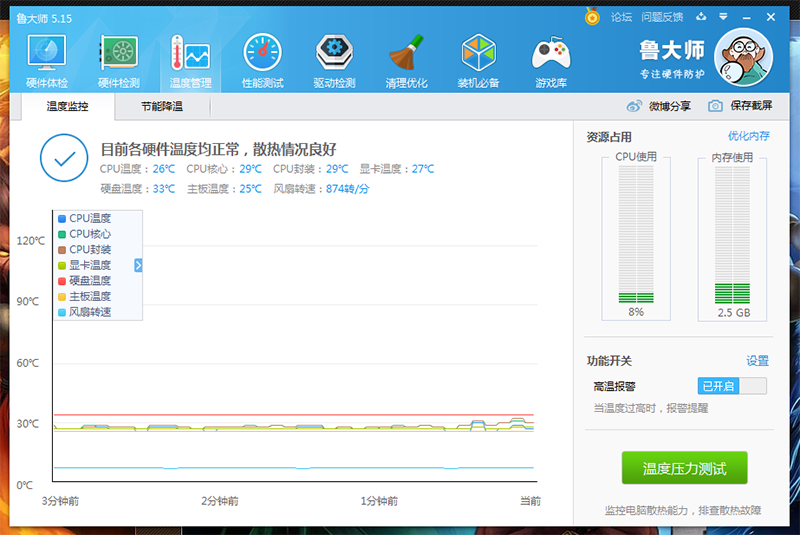800x535 pixels.
Task: Click CPU使用 usage bar meter
Action: click(636, 234)
